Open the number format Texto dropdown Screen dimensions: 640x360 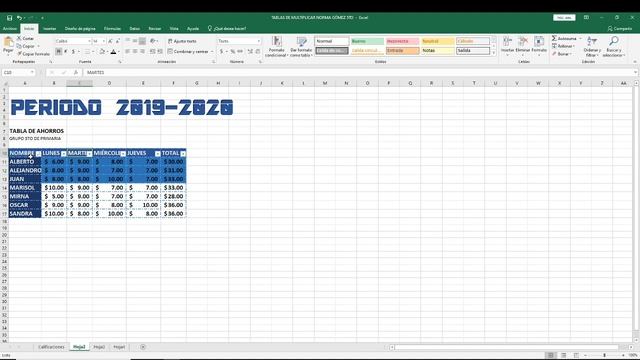(x=258, y=41)
